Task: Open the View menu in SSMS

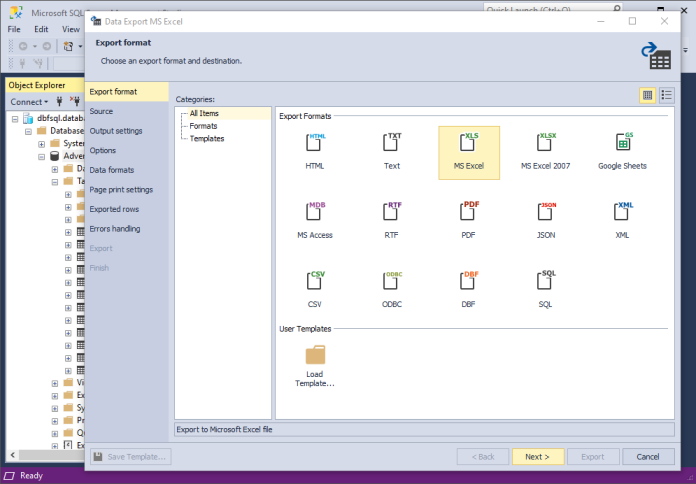Action: 71,29
